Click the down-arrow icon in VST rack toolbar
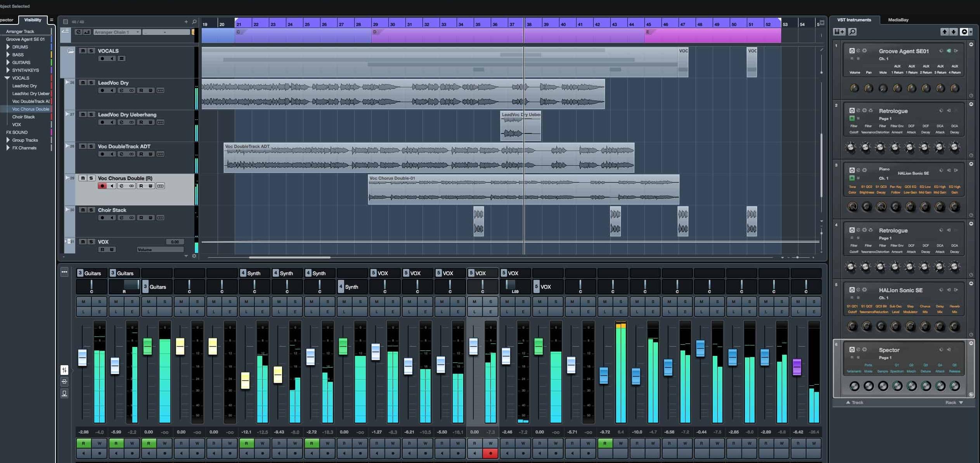The width and height of the screenshot is (980, 463). [x=954, y=32]
